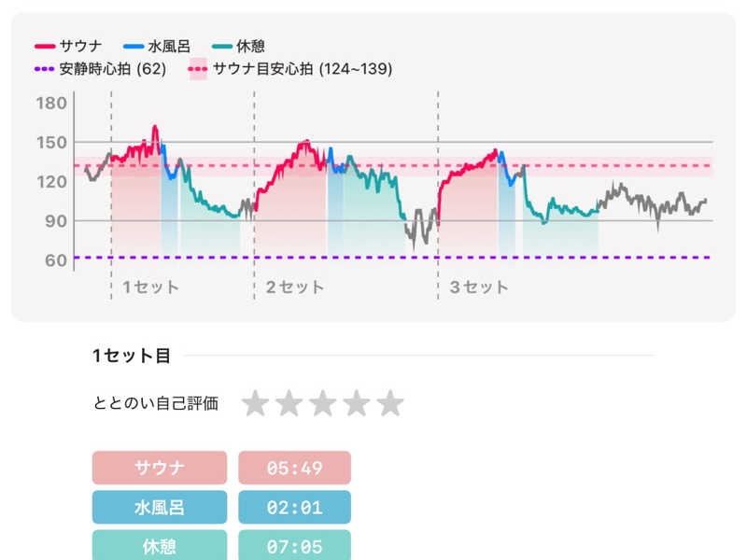747x560 pixels.
Task: Click the water bath duration 02:01
Action: point(295,507)
